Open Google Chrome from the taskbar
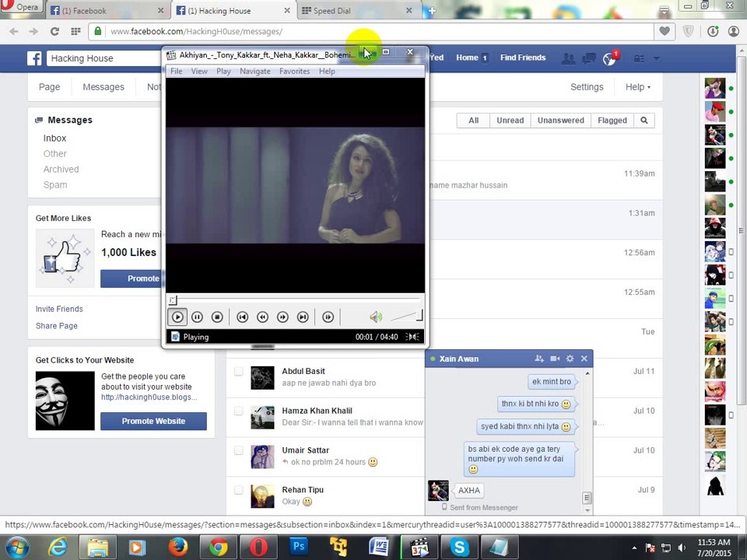The image size is (747, 560). (218, 547)
